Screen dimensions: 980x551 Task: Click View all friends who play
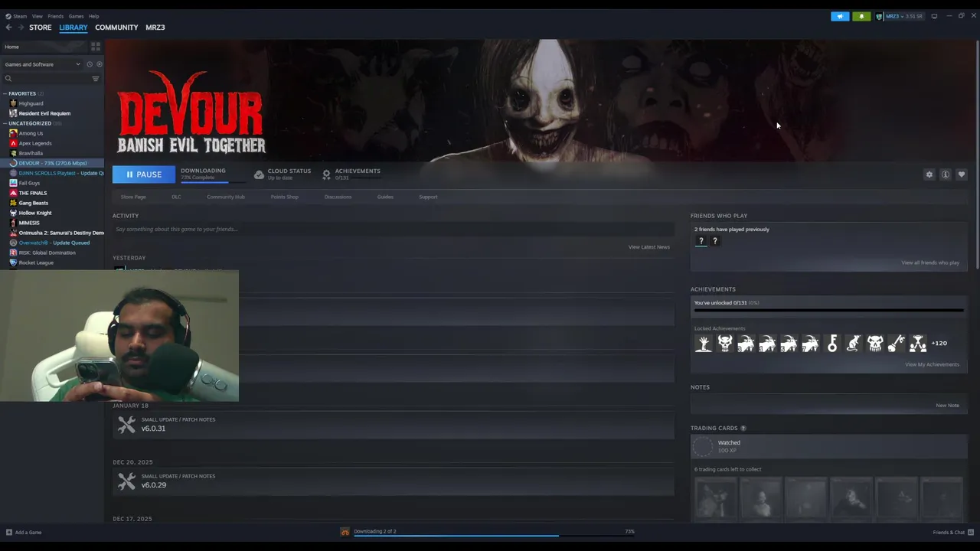(930, 262)
